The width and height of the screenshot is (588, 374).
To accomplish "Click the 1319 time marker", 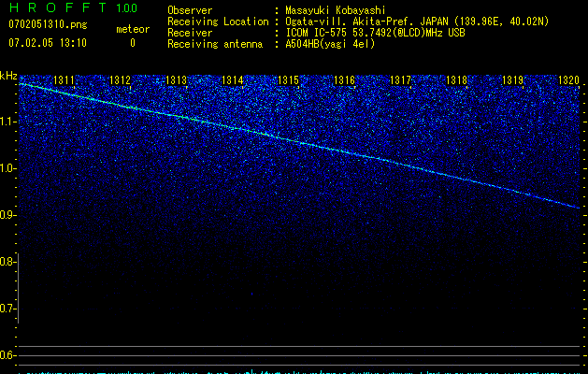I will pyautogui.click(x=512, y=79).
